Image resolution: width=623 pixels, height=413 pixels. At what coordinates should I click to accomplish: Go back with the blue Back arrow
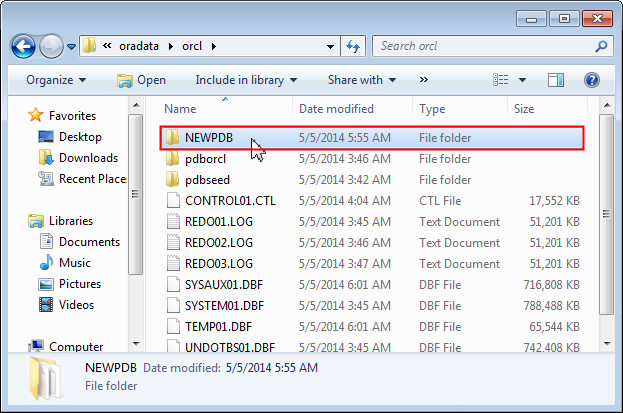23,47
